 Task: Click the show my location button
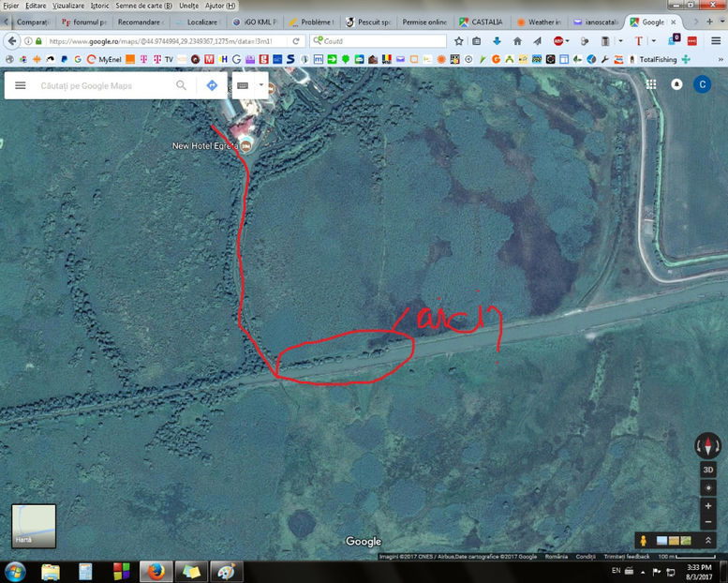[708, 487]
